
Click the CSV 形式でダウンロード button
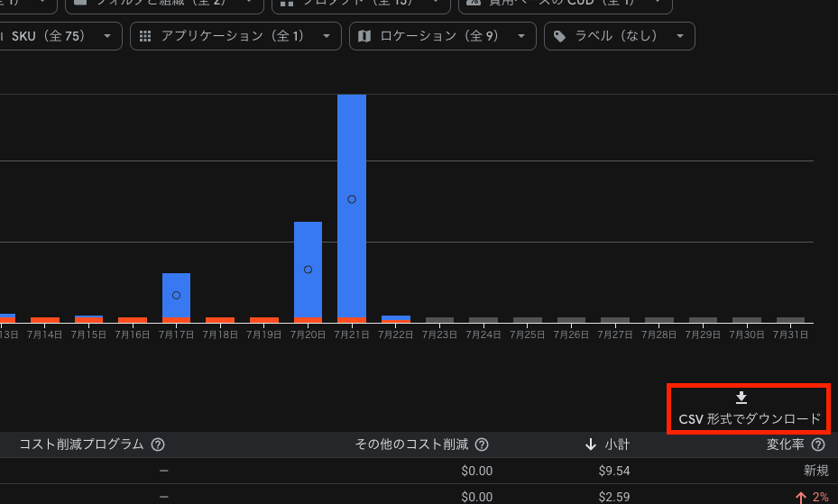tap(749, 409)
